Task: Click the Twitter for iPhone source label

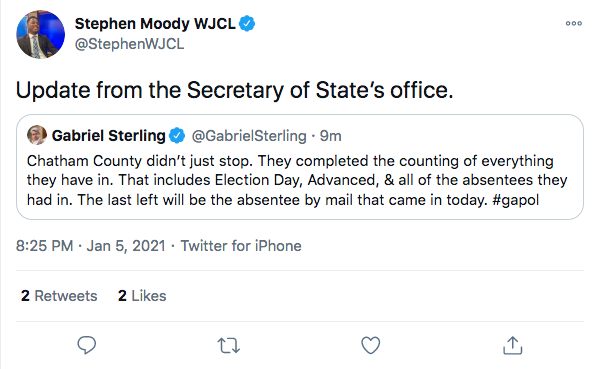Action: [x=241, y=246]
